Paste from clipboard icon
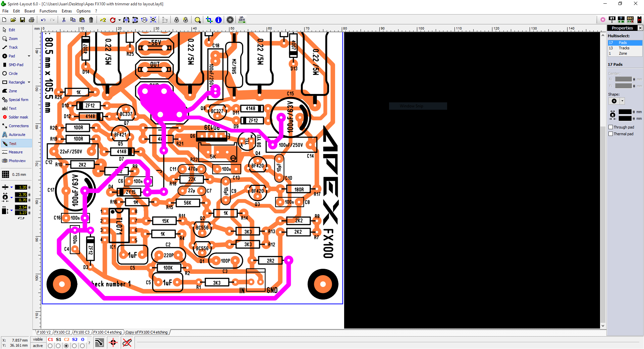The width and height of the screenshot is (644, 349). click(x=82, y=20)
